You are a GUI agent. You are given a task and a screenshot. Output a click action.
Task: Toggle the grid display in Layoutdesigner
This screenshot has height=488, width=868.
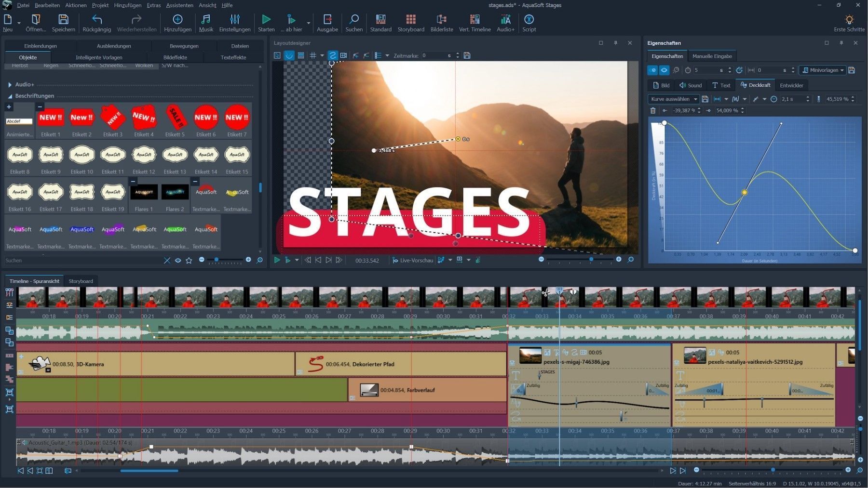[313, 55]
